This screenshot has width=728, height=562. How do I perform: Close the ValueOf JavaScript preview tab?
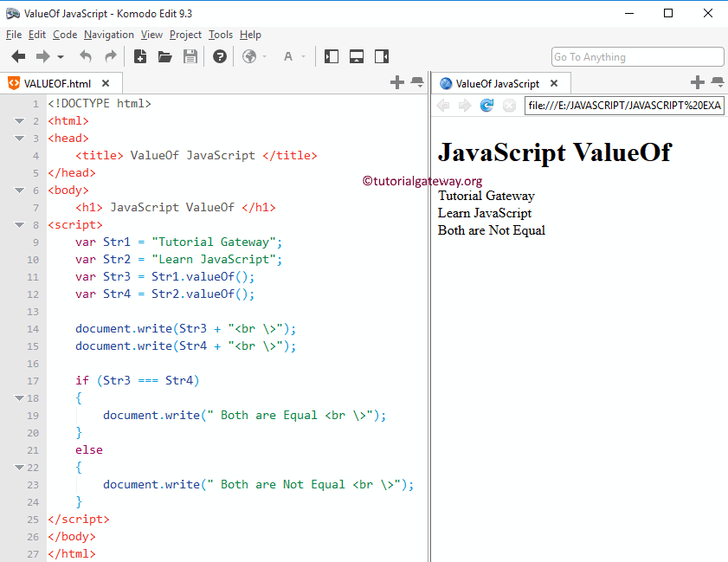(x=554, y=83)
